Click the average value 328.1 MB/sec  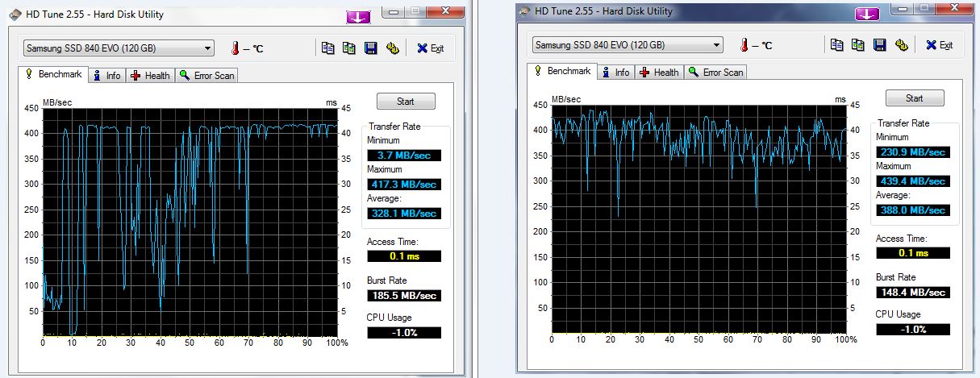click(x=404, y=214)
